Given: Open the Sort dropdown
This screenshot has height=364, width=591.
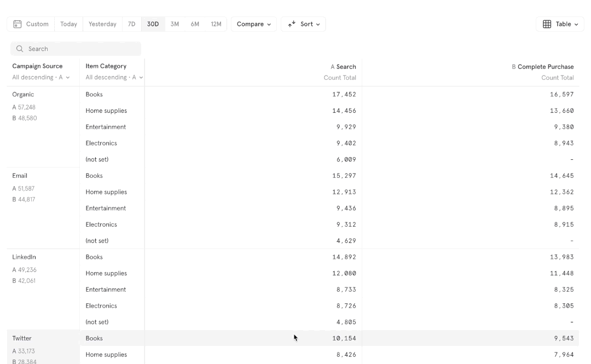Looking at the screenshot, I should (x=303, y=24).
